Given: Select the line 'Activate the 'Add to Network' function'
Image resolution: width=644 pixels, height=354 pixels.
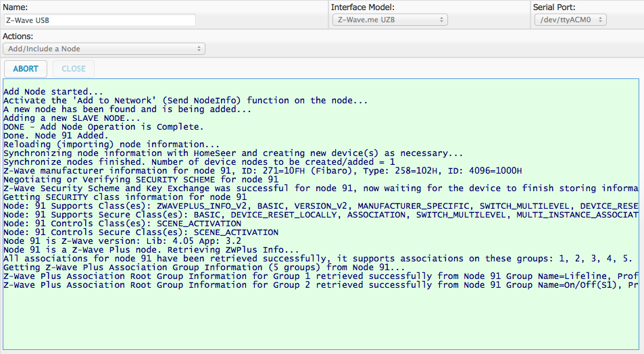Looking at the screenshot, I should 186,101.
